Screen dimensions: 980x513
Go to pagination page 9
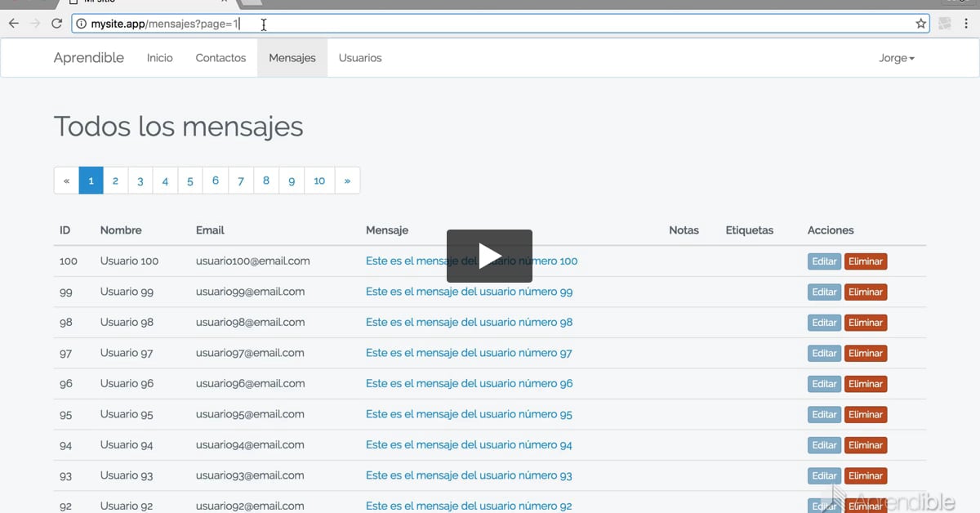point(292,181)
